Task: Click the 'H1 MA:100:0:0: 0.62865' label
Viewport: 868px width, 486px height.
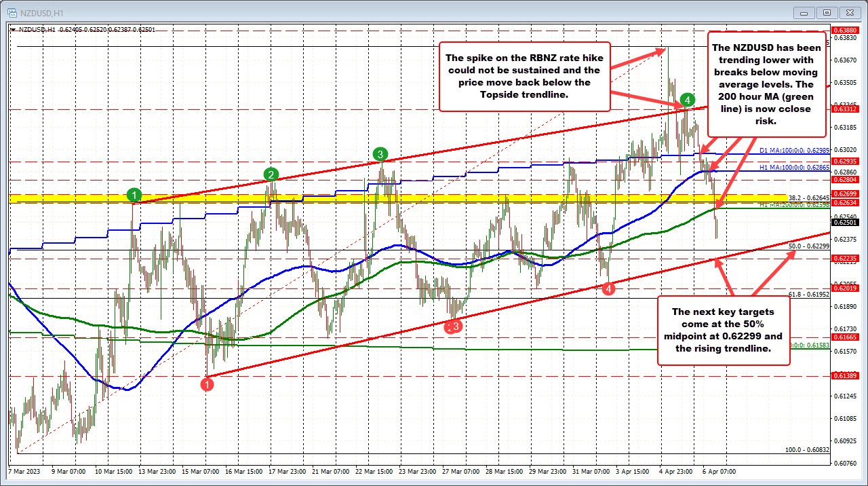Action: pyautogui.click(x=794, y=167)
